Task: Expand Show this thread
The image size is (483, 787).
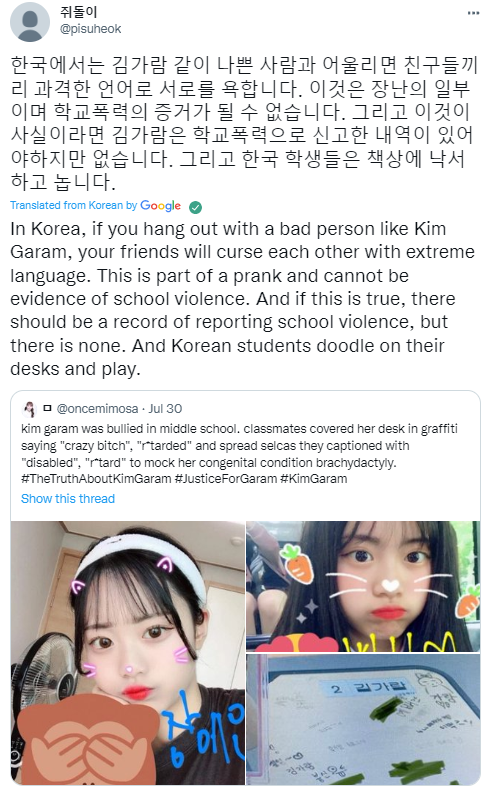Action: [x=68, y=498]
